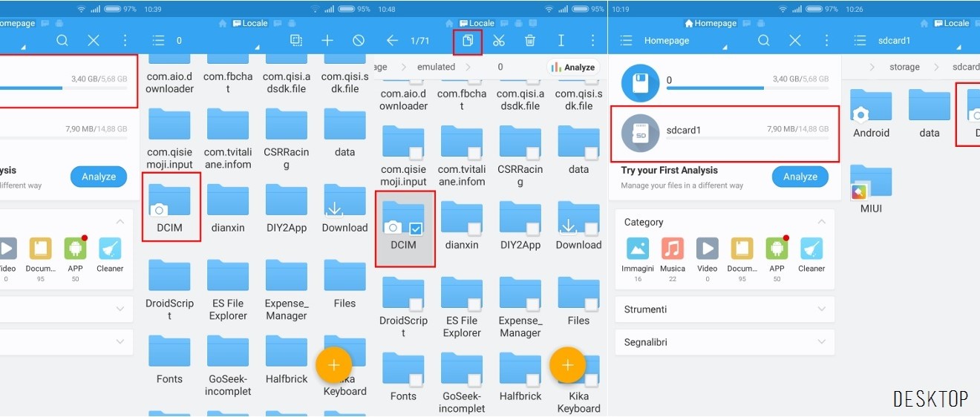
Task: Open the Expense_Manager folder without a checkbox
Action: pos(286,277)
